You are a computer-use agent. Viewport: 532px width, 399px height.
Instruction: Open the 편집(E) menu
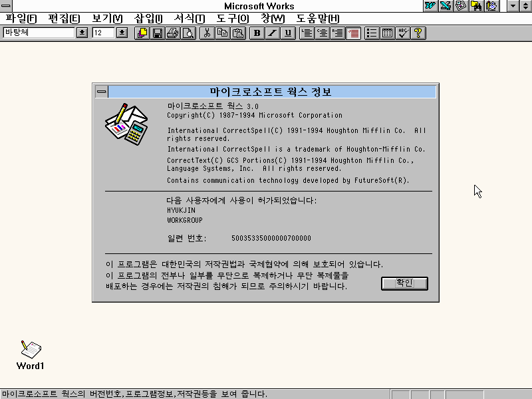[x=64, y=19]
